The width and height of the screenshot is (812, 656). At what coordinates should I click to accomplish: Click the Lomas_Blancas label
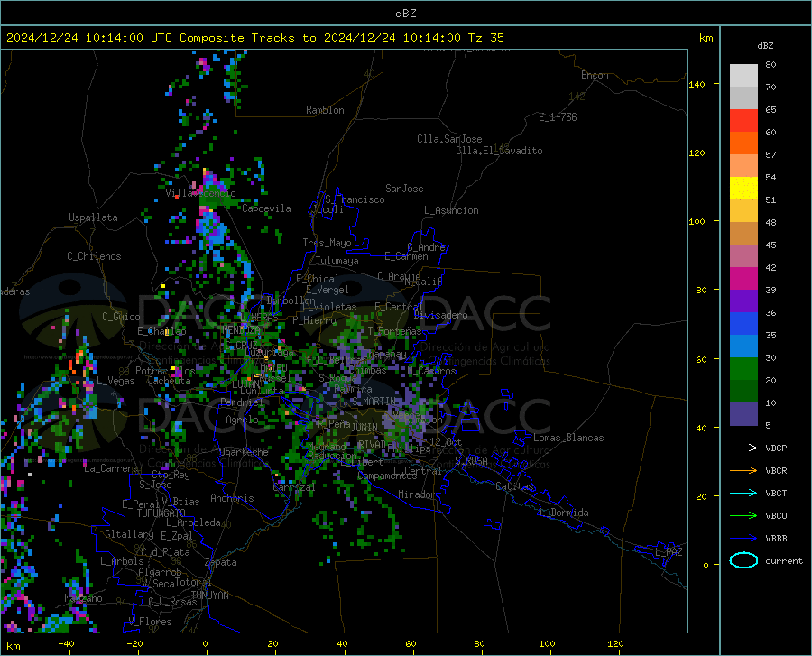568,438
